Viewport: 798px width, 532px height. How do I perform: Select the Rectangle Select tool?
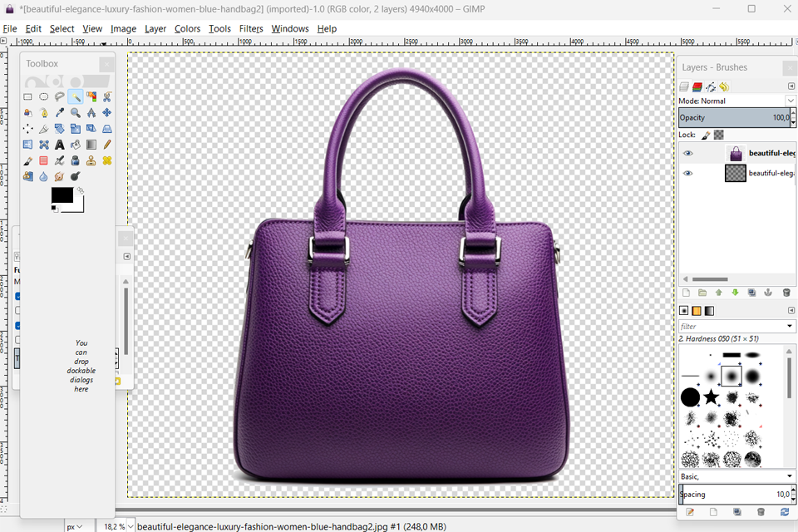[x=28, y=96]
